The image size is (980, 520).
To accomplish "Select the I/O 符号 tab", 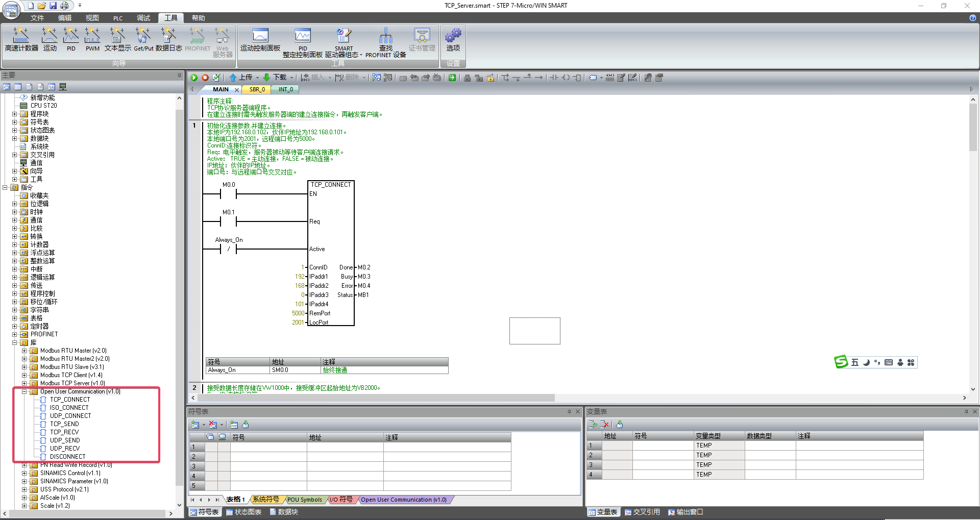I will tap(341, 500).
